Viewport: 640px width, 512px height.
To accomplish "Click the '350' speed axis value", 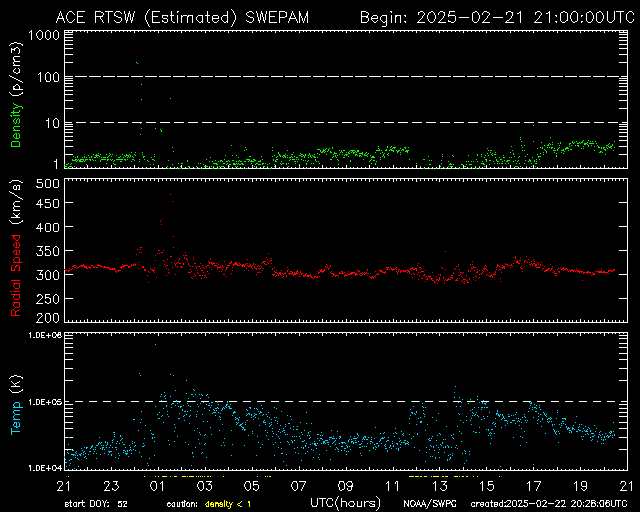I will coord(47,251).
